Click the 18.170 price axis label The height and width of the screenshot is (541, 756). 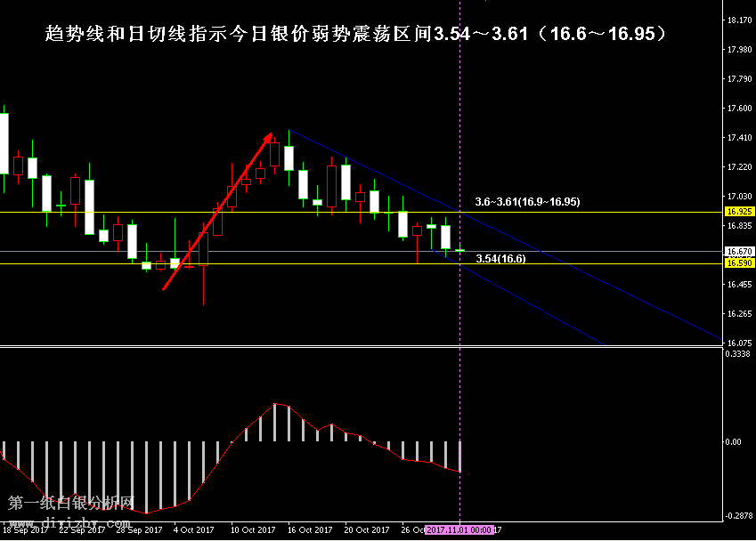738,20
